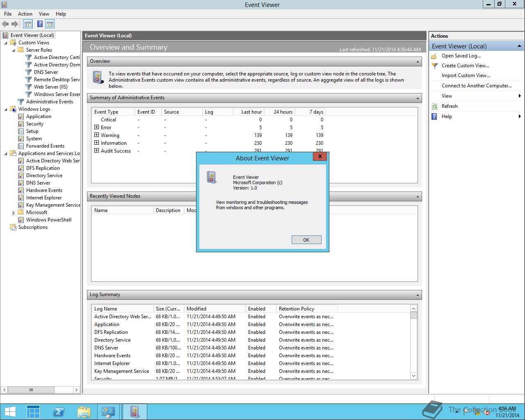Click Import Custom View... action
The height and width of the screenshot is (420, 525).
466,75
